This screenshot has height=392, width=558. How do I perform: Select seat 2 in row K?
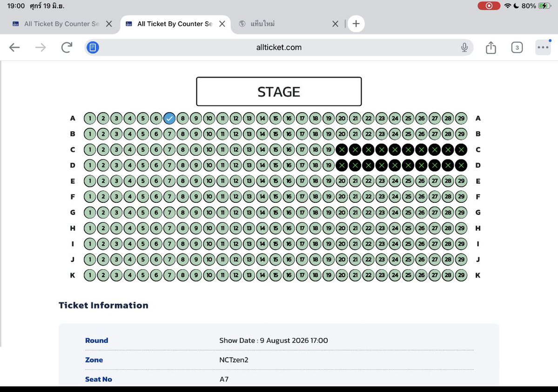coord(103,275)
